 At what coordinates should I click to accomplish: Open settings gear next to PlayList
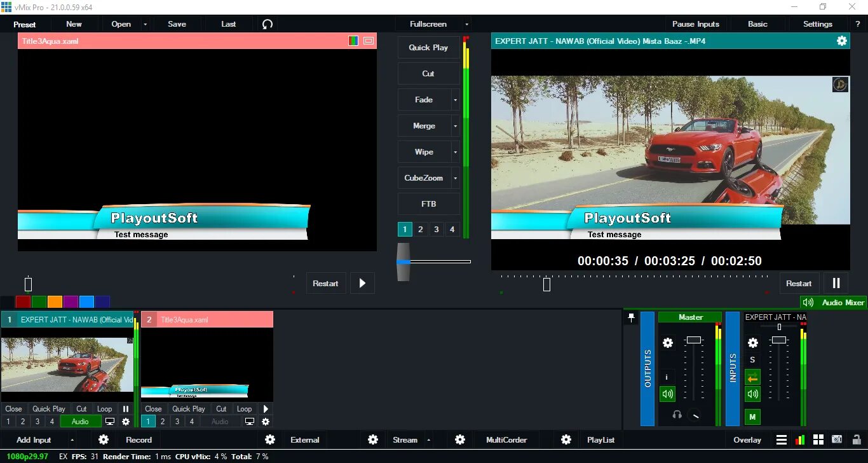[x=566, y=439]
